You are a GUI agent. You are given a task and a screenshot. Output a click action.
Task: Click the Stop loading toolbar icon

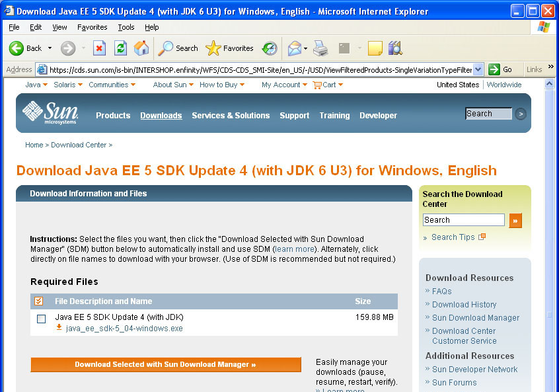(99, 48)
